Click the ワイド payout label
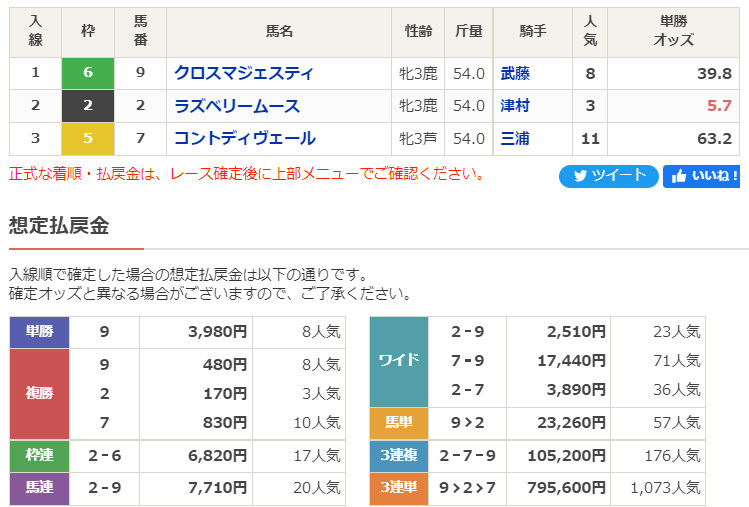The width and height of the screenshot is (749, 507). coord(399,361)
